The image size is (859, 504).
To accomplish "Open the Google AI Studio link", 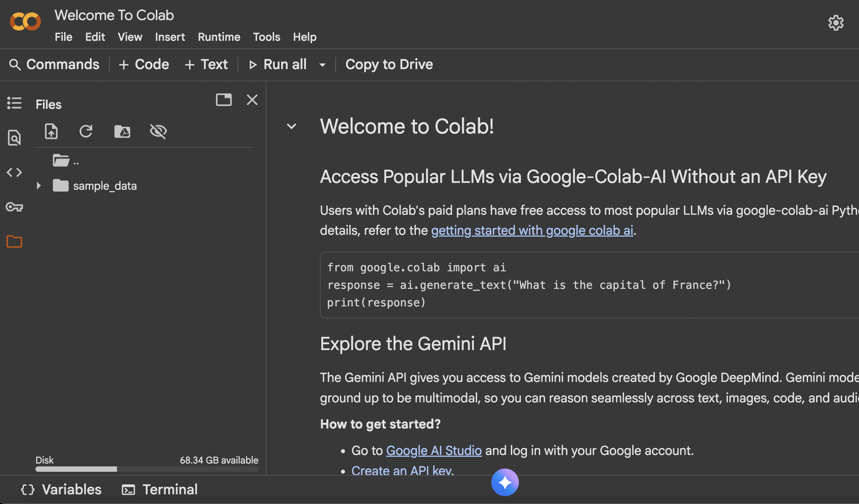I will (x=434, y=451).
